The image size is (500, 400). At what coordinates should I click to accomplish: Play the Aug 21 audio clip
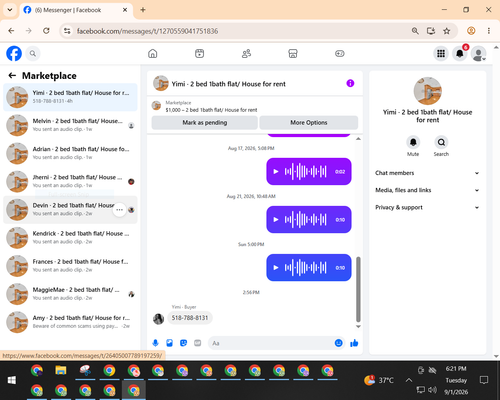(x=276, y=219)
